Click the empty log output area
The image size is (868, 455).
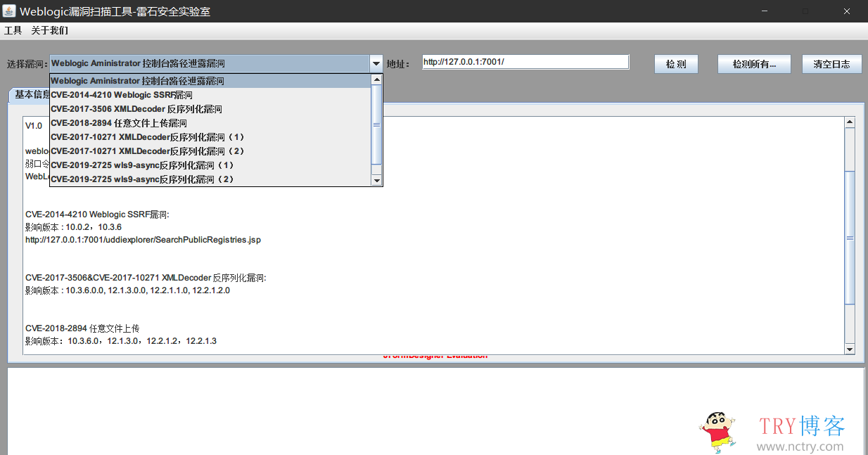coord(435,411)
